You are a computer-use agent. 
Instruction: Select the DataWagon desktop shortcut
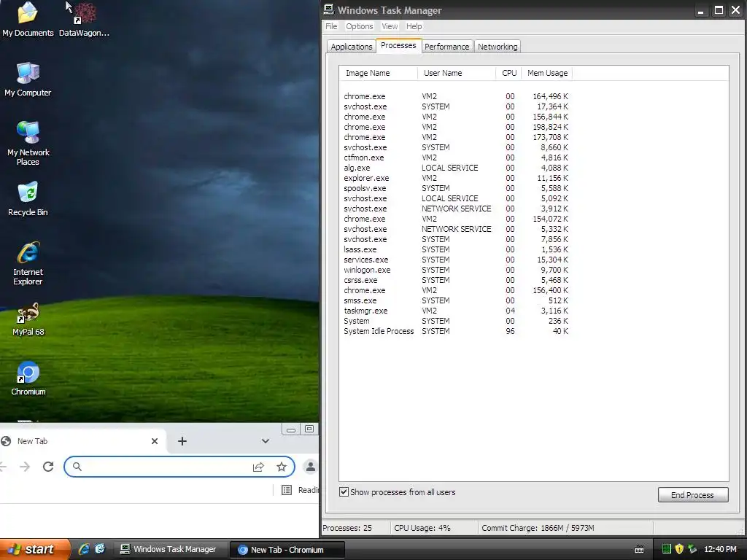pyautogui.click(x=85, y=19)
